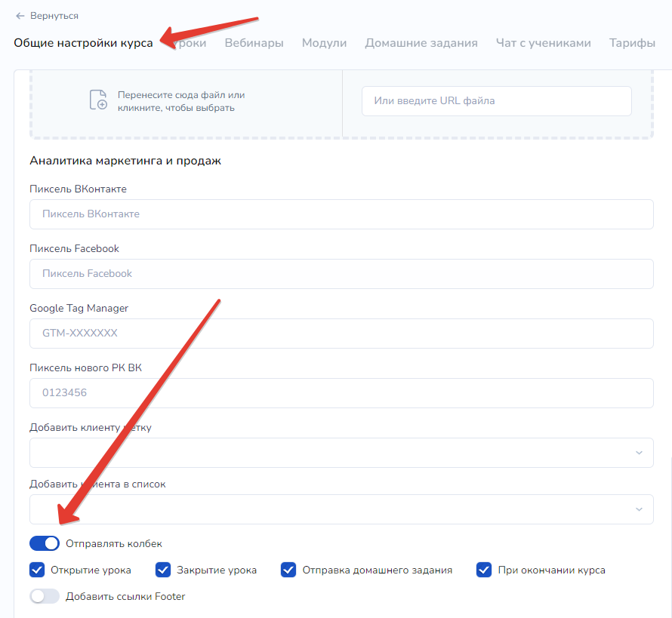The width and height of the screenshot is (672, 618).
Task: Select the Чат с учениками tab
Action: coord(543,43)
